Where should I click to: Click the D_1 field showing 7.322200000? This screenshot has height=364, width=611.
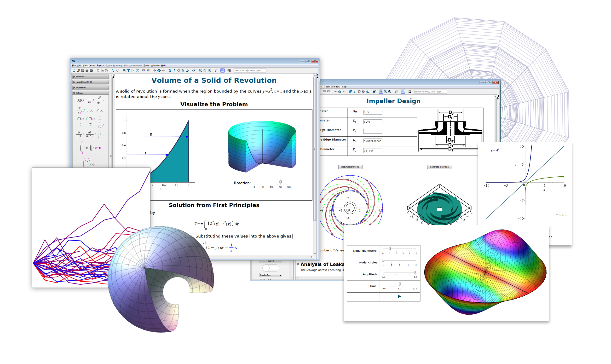tap(372, 141)
